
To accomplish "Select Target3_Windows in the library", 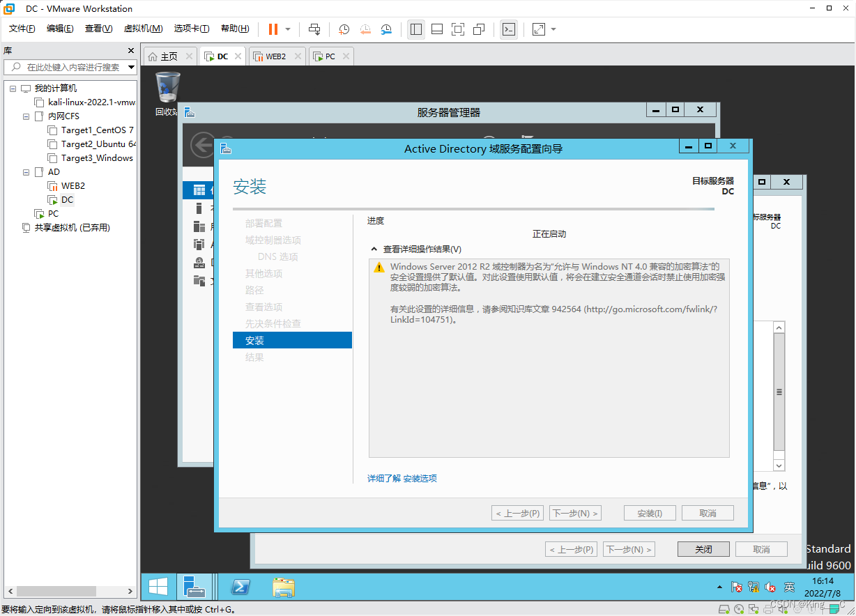I will point(91,158).
